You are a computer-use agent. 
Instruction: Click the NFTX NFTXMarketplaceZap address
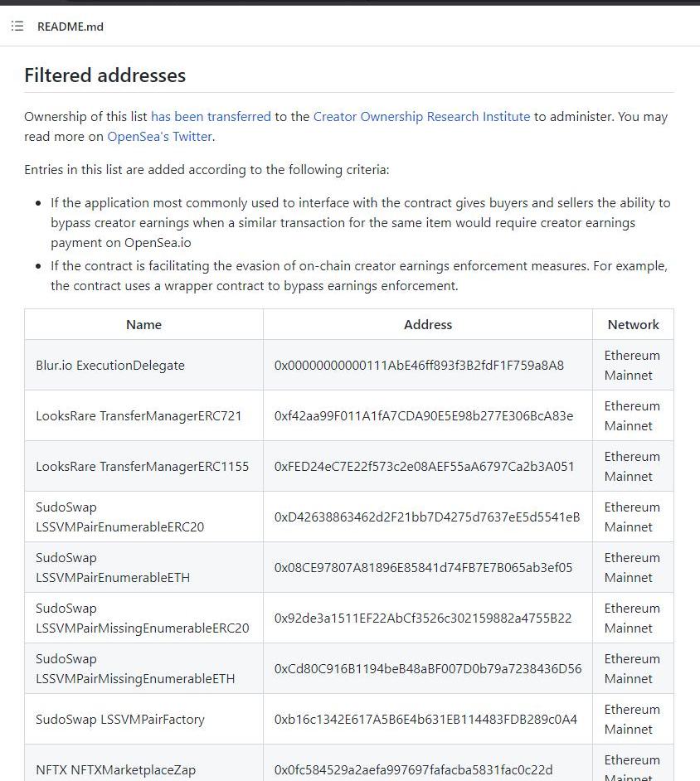pos(413,770)
